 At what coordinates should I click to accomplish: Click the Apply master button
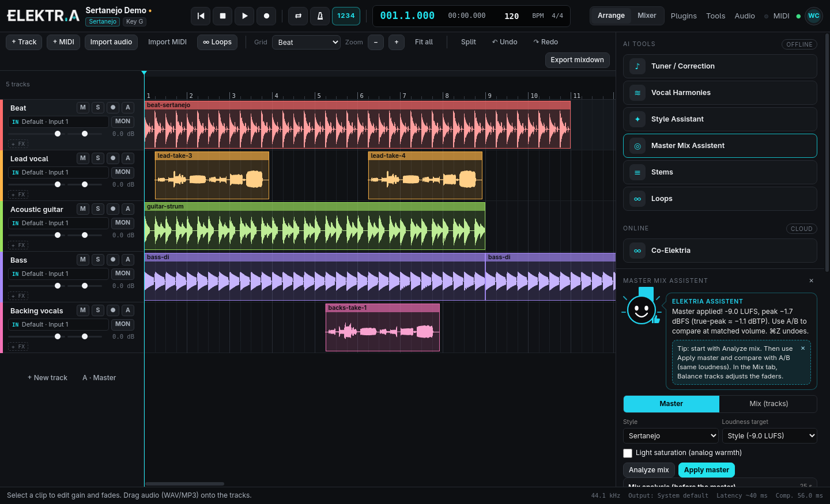[707, 470]
